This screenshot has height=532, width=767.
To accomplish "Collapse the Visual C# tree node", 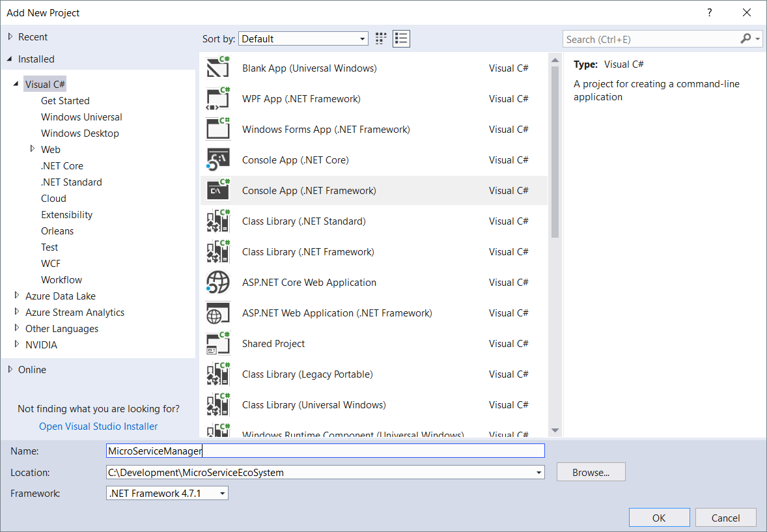I will click(x=16, y=84).
